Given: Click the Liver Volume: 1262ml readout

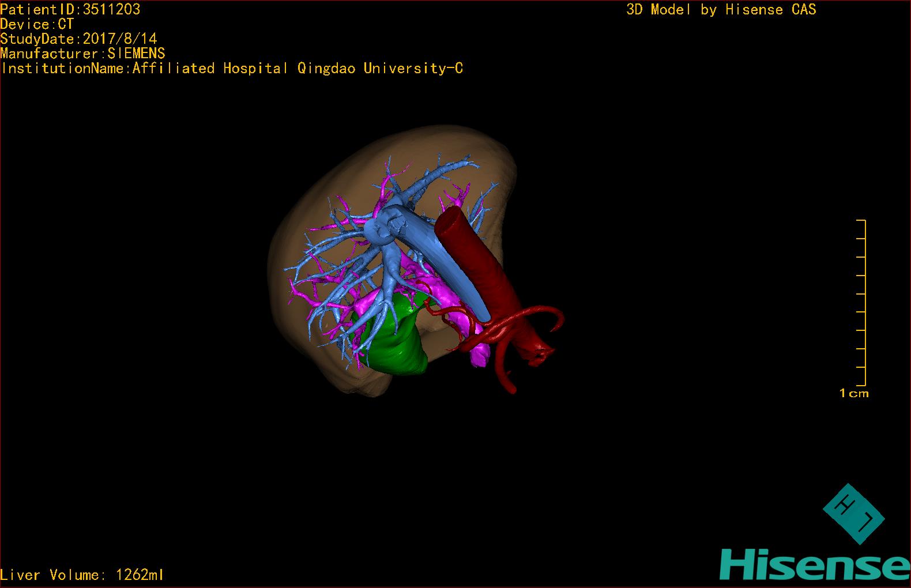Looking at the screenshot, I should pos(82,575).
